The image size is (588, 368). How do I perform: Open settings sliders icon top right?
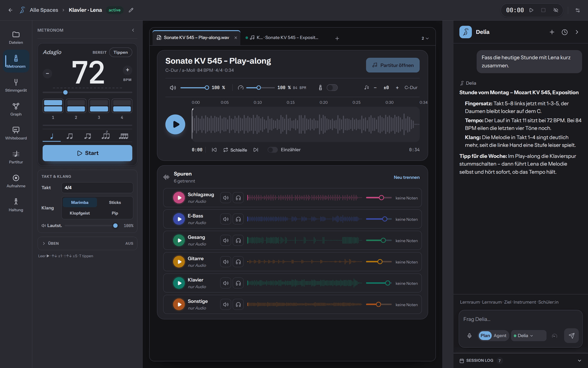click(x=577, y=10)
